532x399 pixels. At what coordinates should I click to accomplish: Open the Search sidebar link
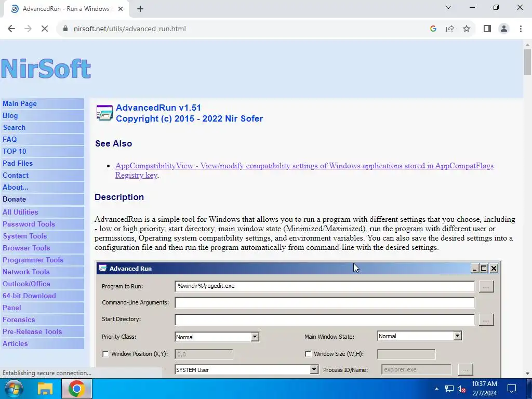point(14,128)
